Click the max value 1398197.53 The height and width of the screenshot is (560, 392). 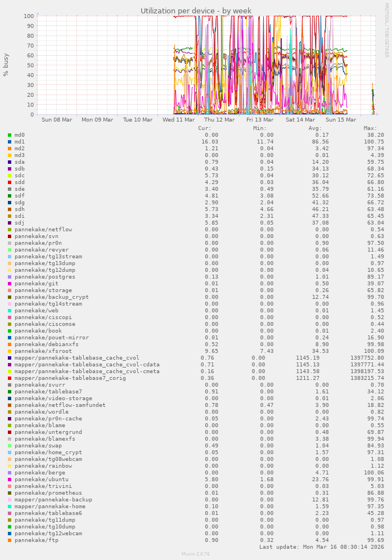click(367, 371)
